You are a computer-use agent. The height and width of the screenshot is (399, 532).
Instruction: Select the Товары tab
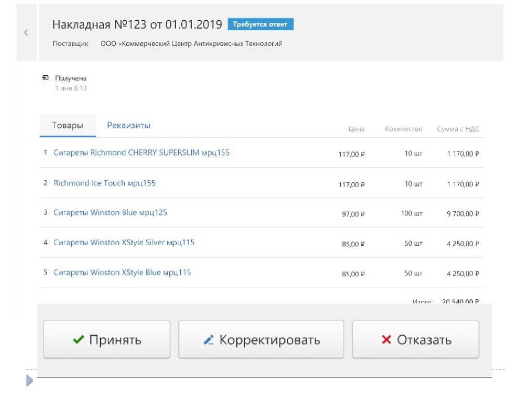pos(68,126)
